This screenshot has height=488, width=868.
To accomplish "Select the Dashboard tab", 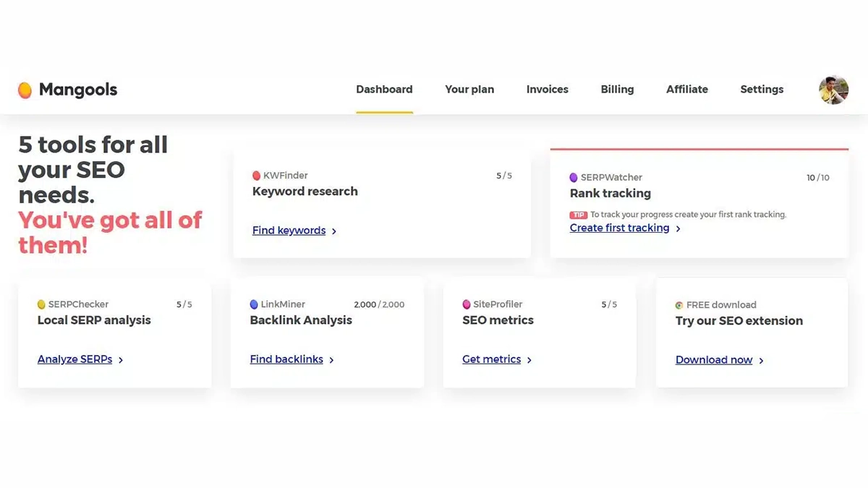I will [384, 90].
